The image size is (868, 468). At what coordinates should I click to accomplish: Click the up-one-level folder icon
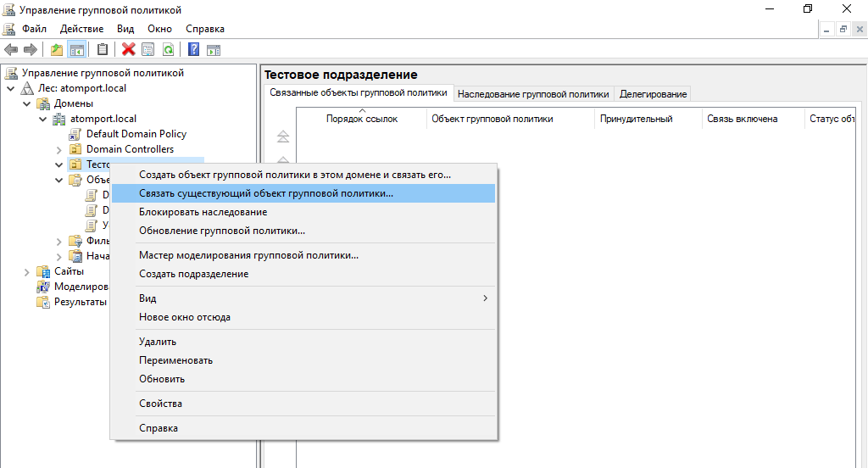pos(57,49)
